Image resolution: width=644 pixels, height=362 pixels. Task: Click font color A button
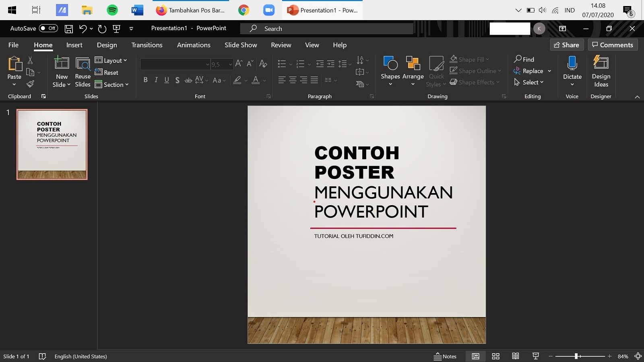click(255, 80)
